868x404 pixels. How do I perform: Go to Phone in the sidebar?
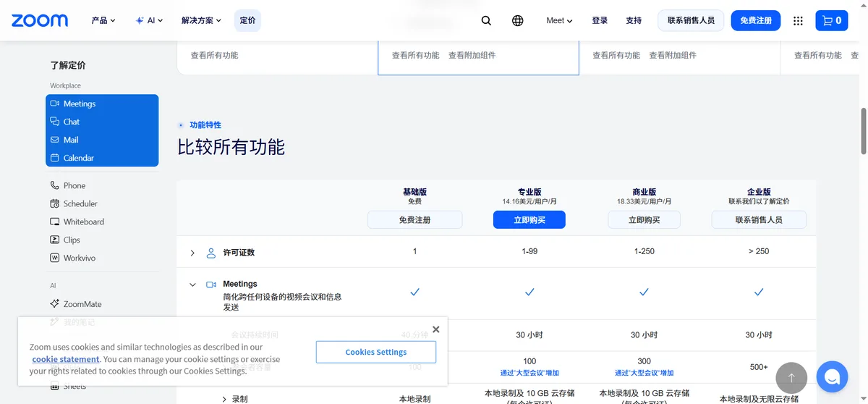[x=74, y=185]
